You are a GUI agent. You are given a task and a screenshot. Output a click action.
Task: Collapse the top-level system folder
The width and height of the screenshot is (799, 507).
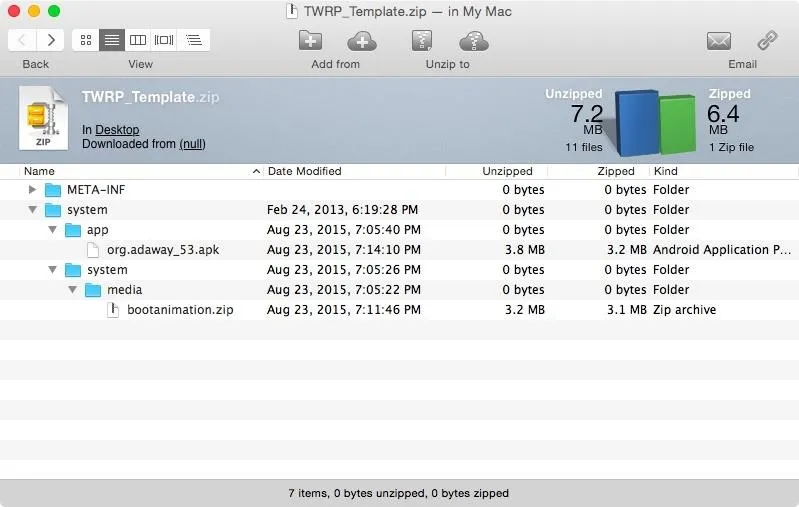pos(32,209)
